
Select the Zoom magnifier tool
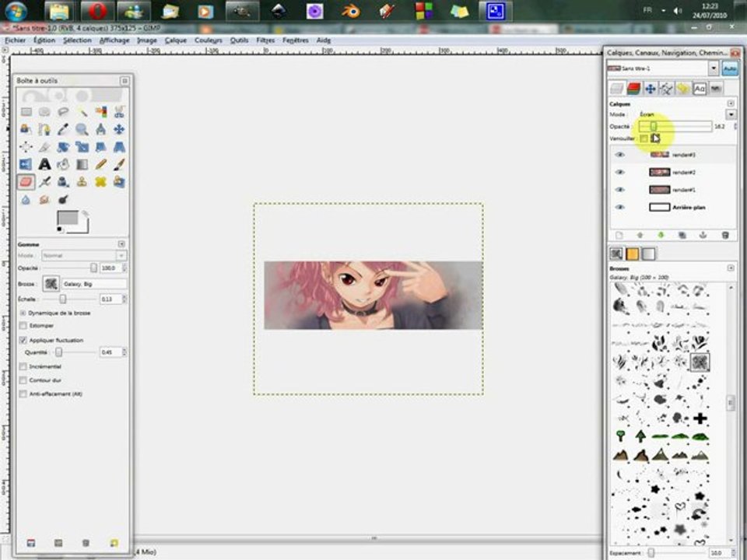[x=82, y=129]
